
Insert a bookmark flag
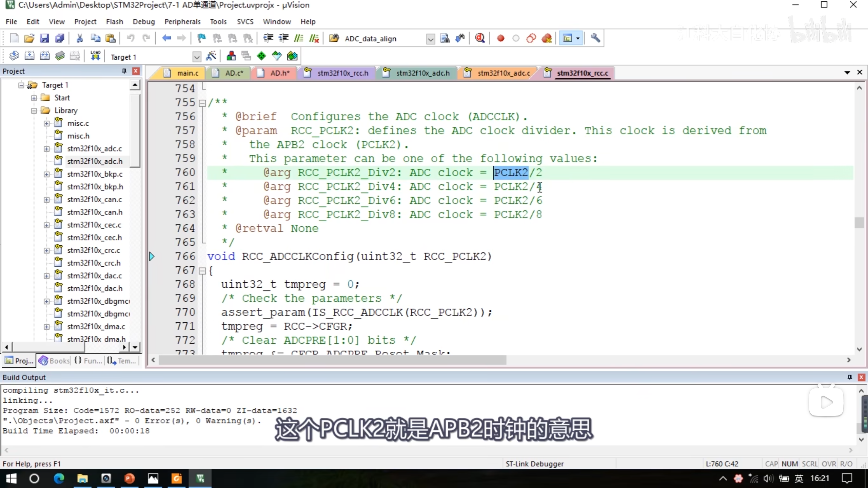[x=201, y=38]
